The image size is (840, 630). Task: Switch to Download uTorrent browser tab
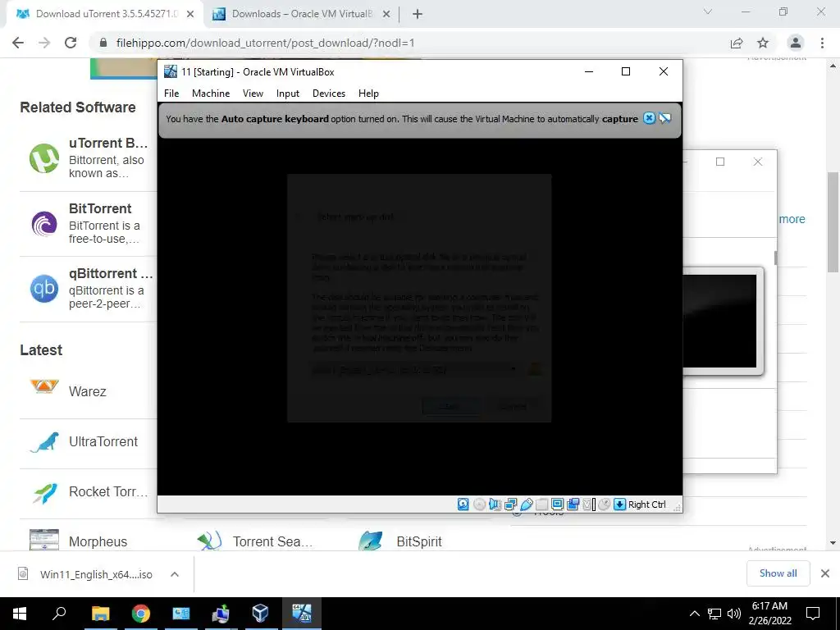104,14
